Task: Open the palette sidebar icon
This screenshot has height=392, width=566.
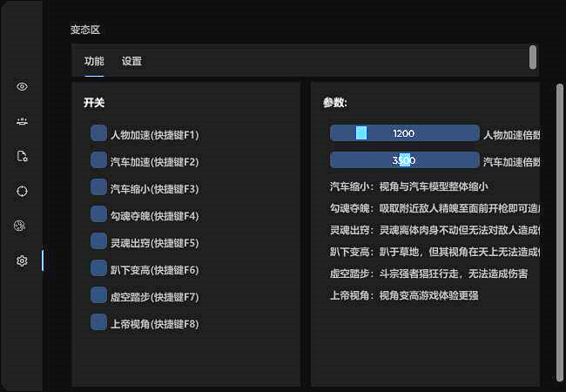Action: [x=20, y=226]
